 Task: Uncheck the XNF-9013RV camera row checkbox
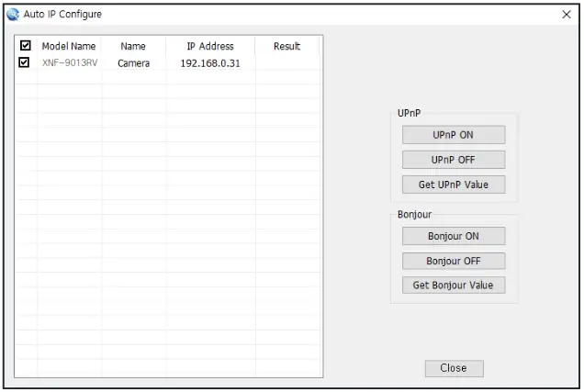tap(24, 62)
